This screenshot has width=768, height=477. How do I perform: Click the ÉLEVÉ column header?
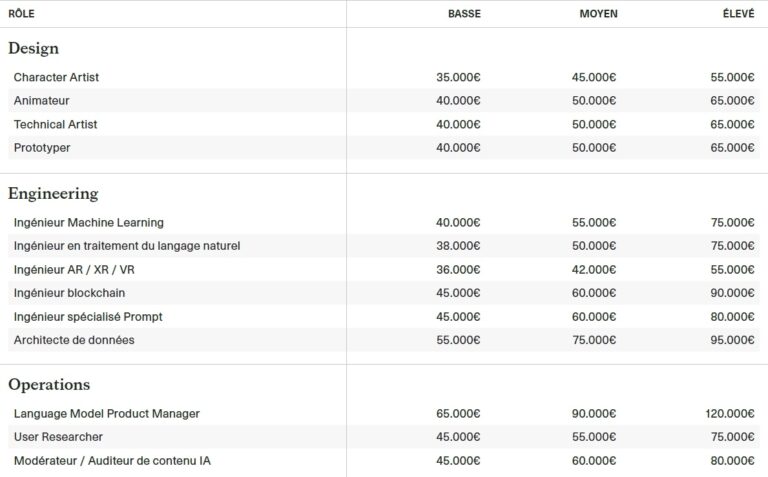[738, 14]
